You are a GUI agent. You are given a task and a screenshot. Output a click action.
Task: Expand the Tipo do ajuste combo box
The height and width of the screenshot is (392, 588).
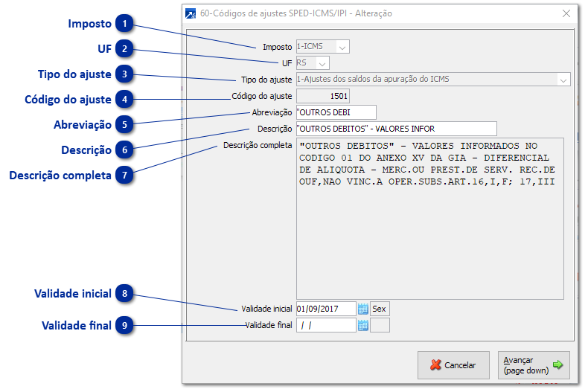(433, 80)
